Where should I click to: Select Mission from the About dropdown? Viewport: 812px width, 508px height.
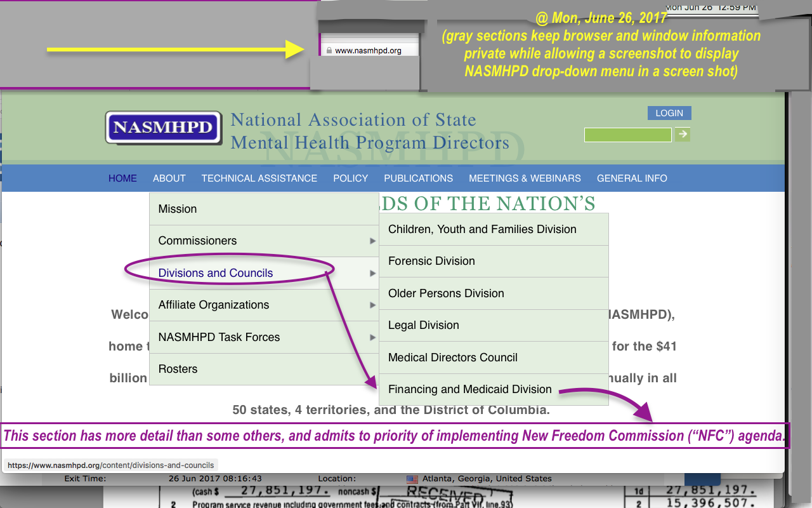[178, 209]
